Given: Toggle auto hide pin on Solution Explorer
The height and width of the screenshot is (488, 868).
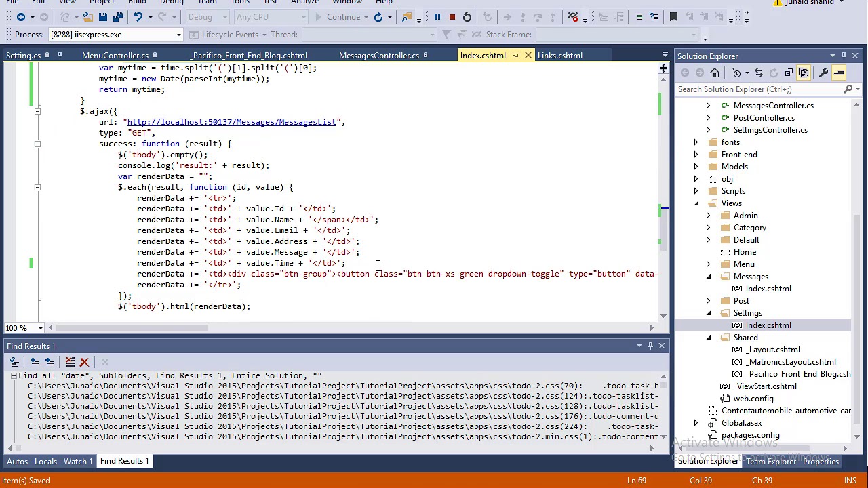Looking at the screenshot, I should pos(844,56).
